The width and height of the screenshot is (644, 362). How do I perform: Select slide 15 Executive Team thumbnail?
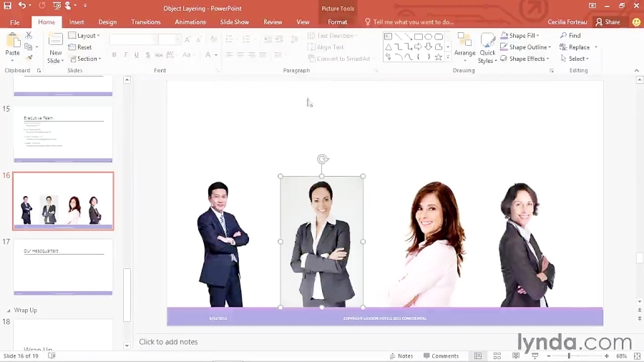point(63,134)
